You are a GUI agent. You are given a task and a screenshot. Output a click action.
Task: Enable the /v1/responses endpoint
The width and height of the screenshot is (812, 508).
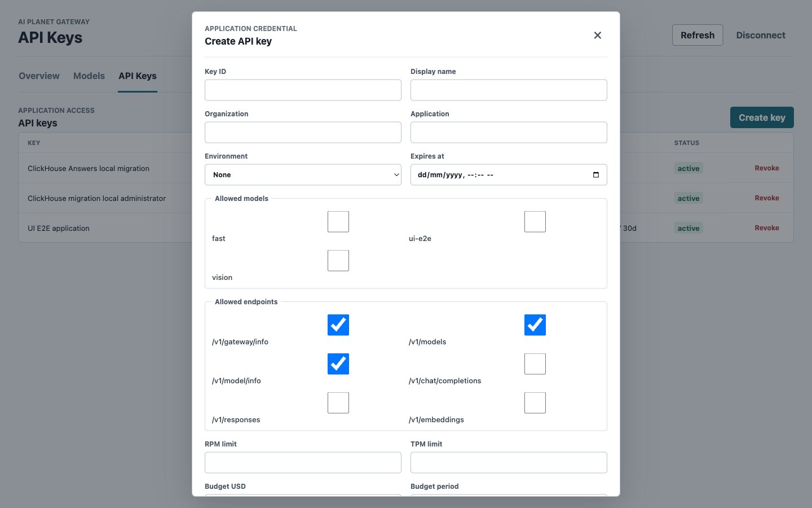click(338, 403)
